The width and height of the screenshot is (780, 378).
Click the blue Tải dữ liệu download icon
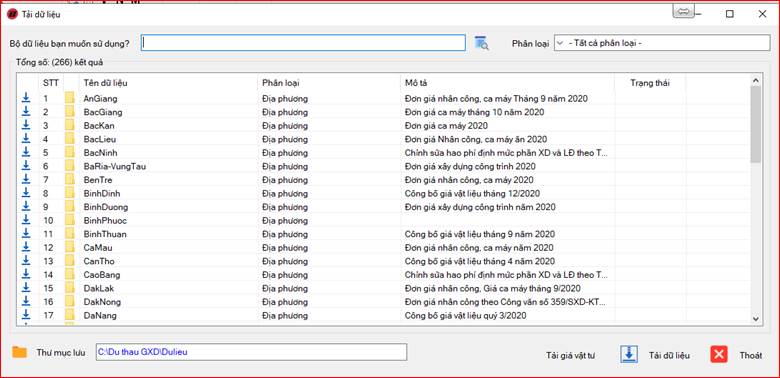[629, 354]
